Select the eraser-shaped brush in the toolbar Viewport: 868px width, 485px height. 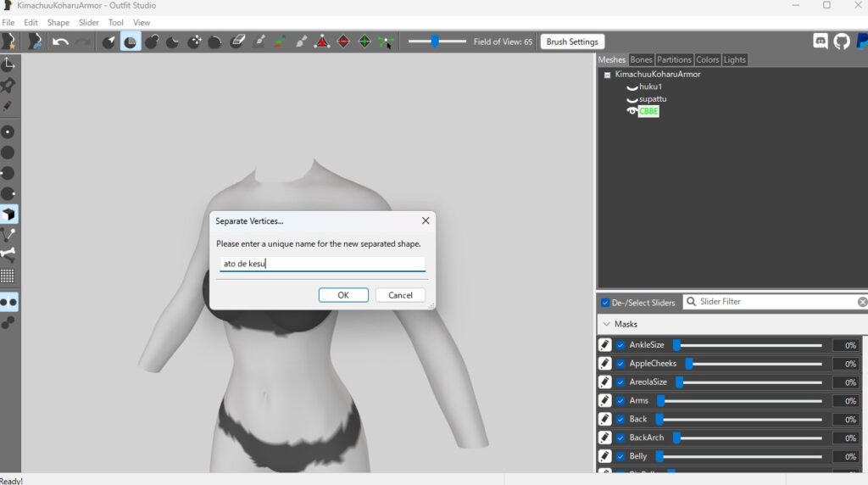pyautogui.click(x=237, y=42)
